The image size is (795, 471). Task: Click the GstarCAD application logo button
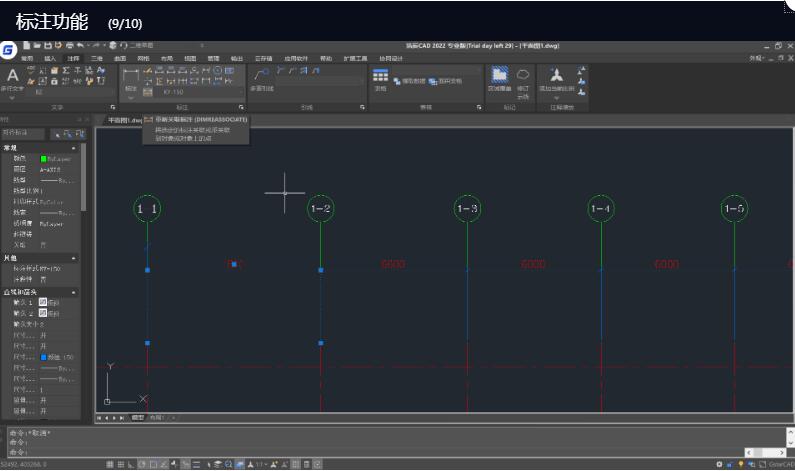tap(9, 48)
